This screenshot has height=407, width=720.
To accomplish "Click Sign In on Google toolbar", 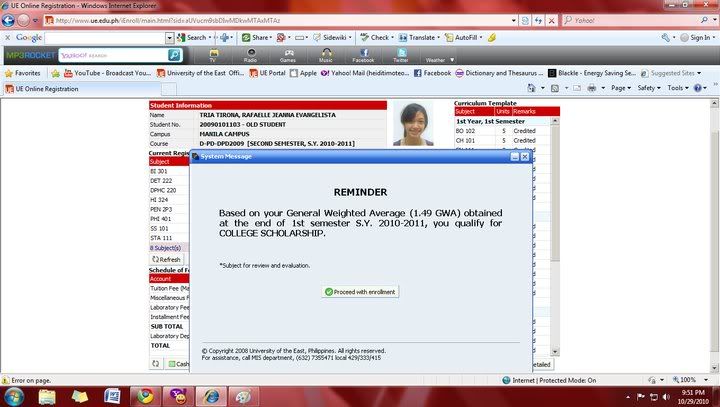I will coord(696,38).
